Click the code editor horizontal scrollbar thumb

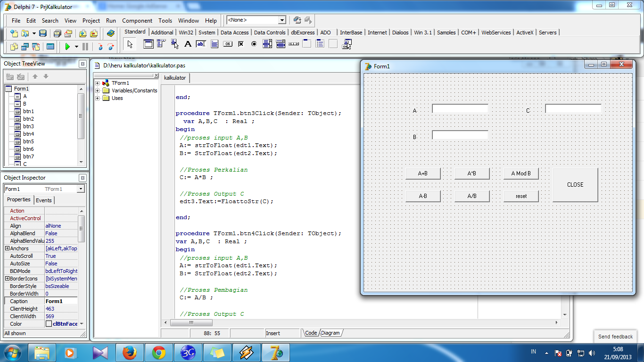[191, 322]
